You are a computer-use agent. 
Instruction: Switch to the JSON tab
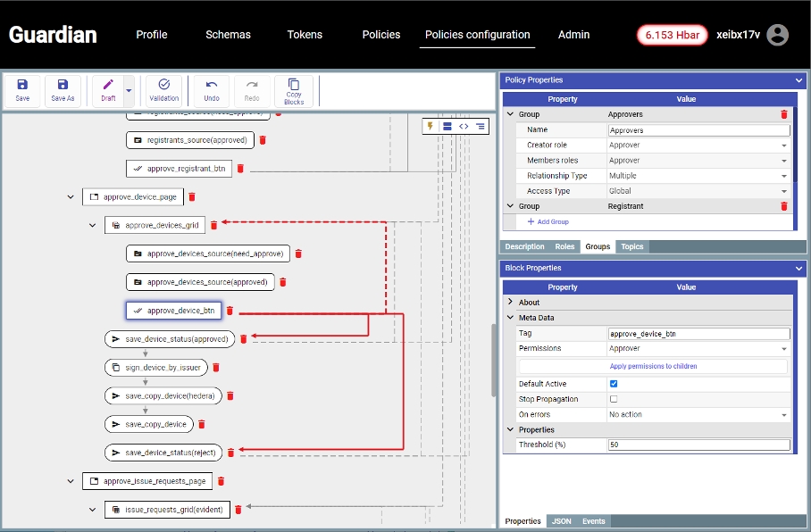(x=561, y=521)
